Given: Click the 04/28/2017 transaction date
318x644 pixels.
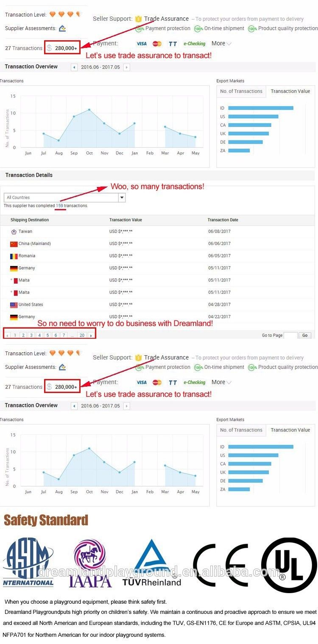Looking at the screenshot, I should point(219,305).
